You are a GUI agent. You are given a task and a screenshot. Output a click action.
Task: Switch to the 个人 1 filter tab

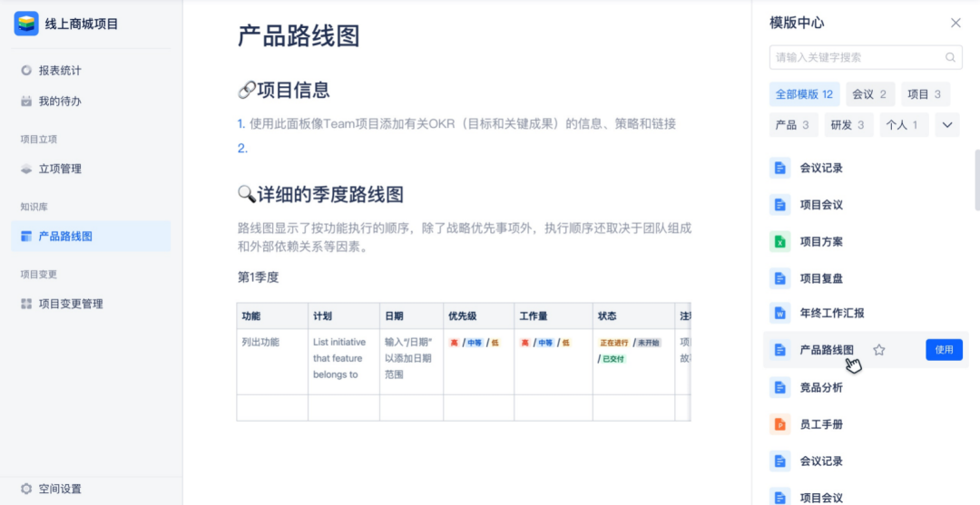[x=904, y=125]
